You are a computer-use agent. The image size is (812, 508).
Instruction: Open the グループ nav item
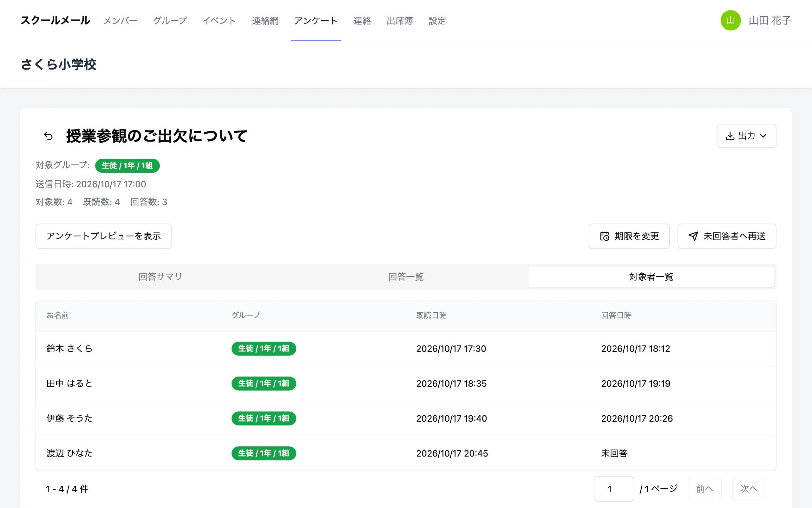pyautogui.click(x=170, y=21)
